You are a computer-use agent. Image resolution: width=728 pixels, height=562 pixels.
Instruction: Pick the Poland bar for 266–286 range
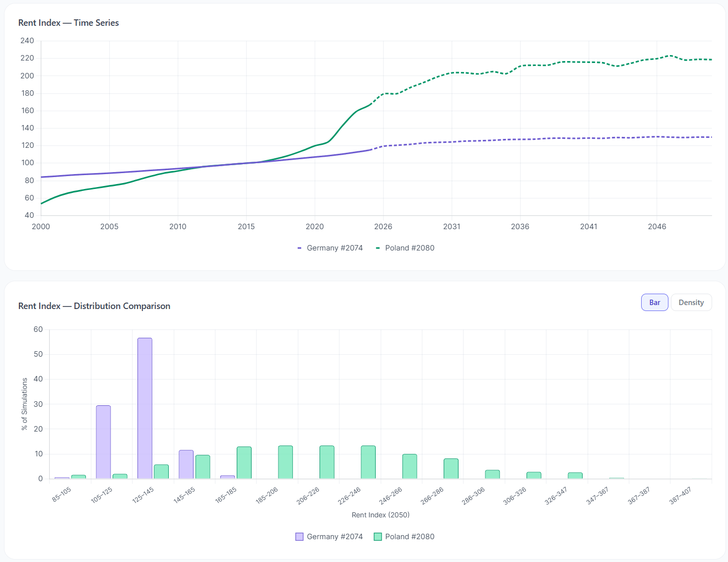[x=451, y=469]
